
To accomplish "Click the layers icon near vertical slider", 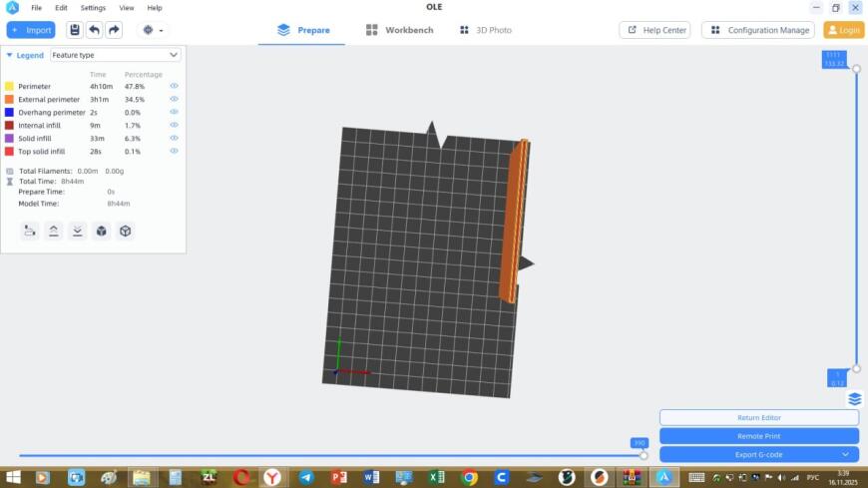I will pyautogui.click(x=855, y=399).
